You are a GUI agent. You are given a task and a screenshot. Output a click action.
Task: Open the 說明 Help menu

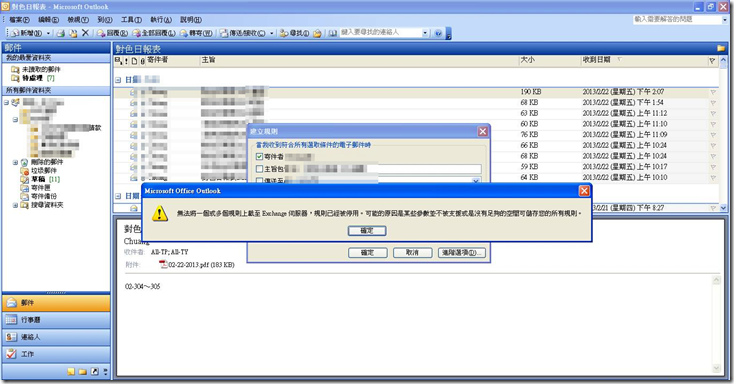191,20
